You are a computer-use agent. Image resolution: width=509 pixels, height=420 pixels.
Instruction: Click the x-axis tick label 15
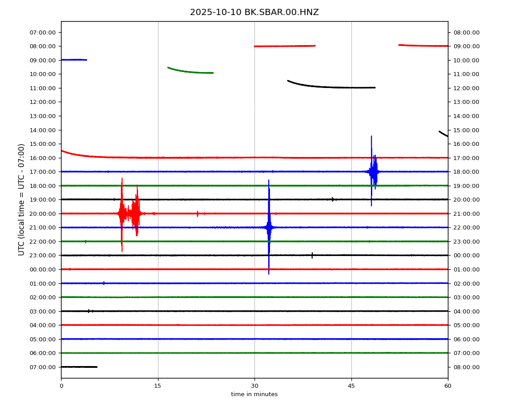[x=158, y=386]
